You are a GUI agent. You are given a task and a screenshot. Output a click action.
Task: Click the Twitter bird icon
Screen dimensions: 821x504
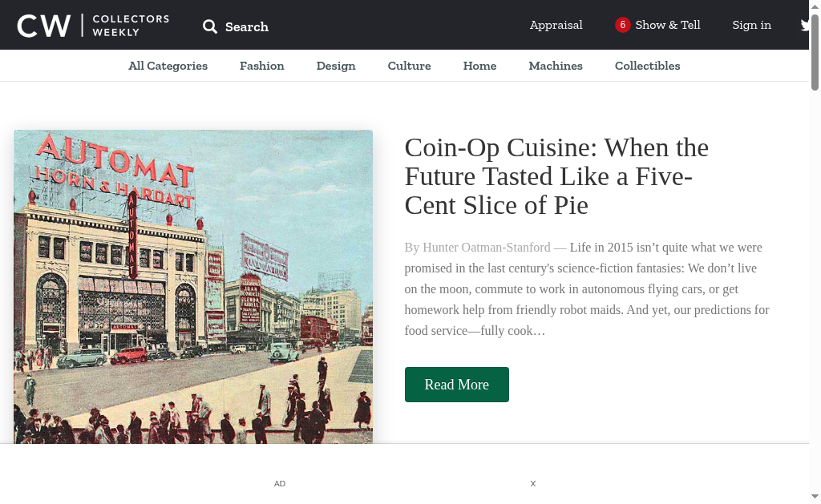point(804,26)
